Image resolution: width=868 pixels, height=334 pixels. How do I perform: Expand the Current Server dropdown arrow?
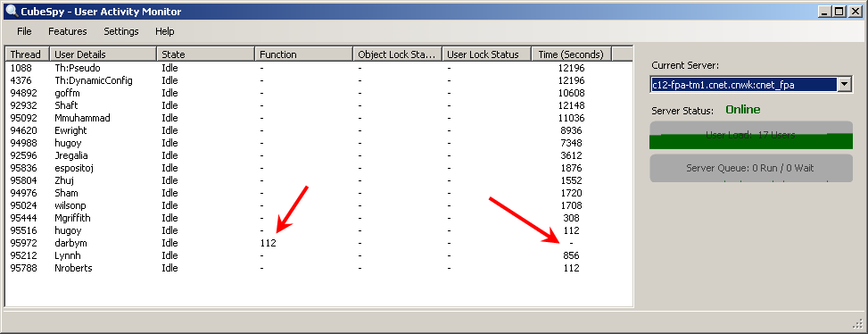pos(845,84)
